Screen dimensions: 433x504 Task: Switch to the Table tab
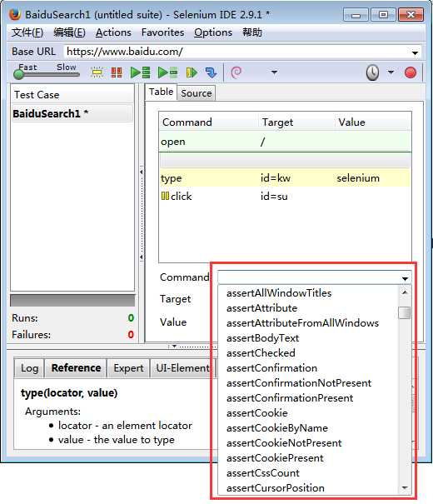pos(161,92)
